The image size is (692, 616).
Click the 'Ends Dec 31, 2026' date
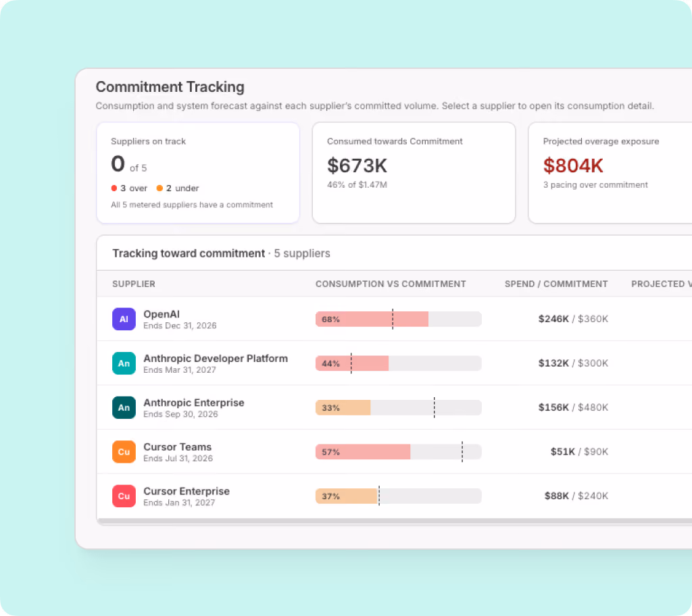point(180,326)
